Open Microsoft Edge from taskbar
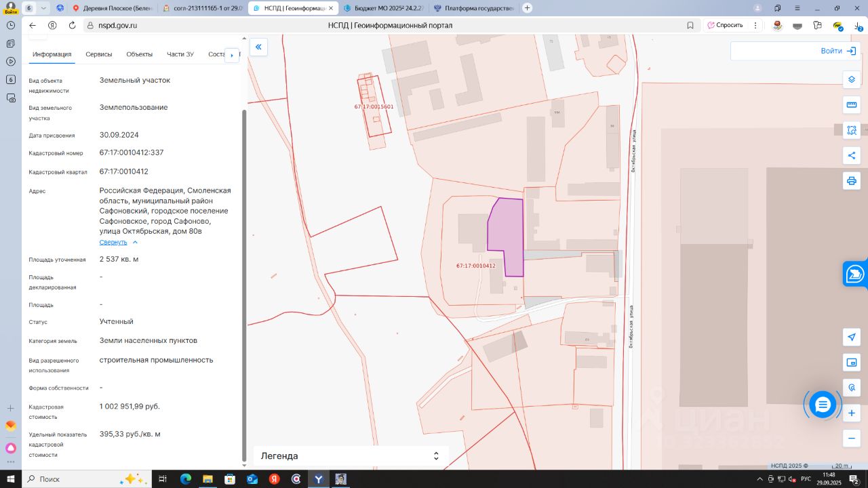 (186, 479)
